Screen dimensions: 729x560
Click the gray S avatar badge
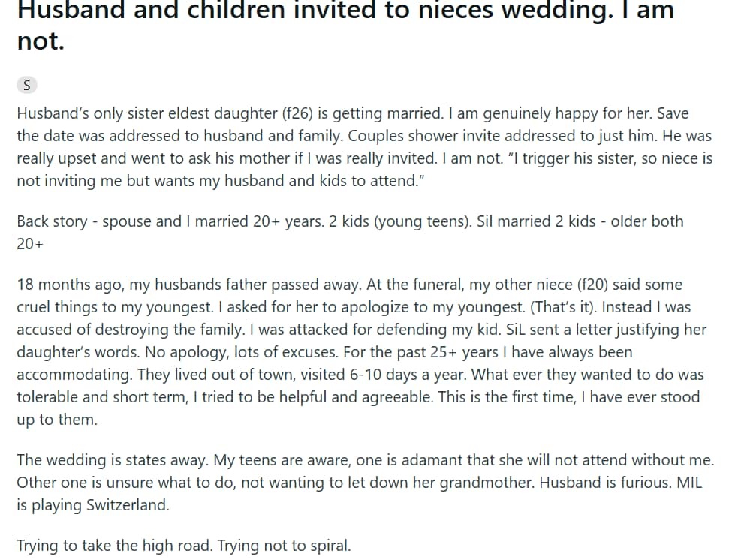pyautogui.click(x=27, y=85)
